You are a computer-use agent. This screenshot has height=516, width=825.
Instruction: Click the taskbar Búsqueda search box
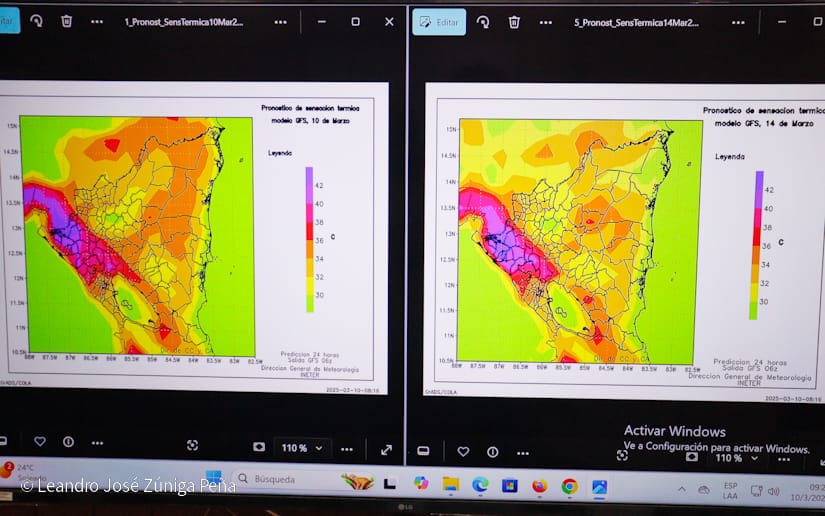coord(290,480)
